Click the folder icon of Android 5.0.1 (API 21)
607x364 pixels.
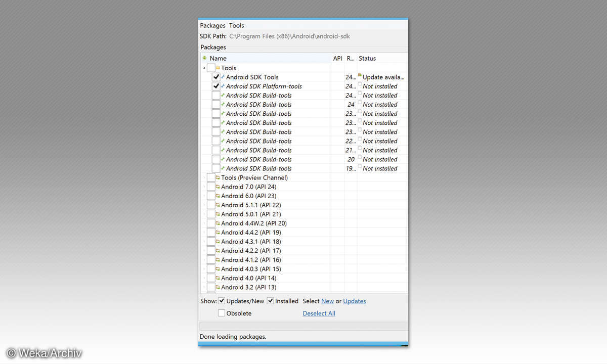coord(218,214)
